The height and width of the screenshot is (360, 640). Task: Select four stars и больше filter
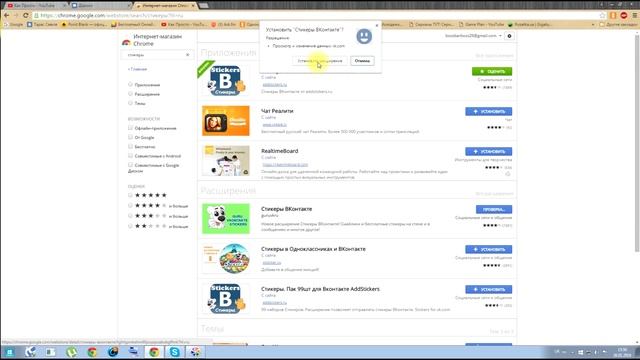click(130, 205)
